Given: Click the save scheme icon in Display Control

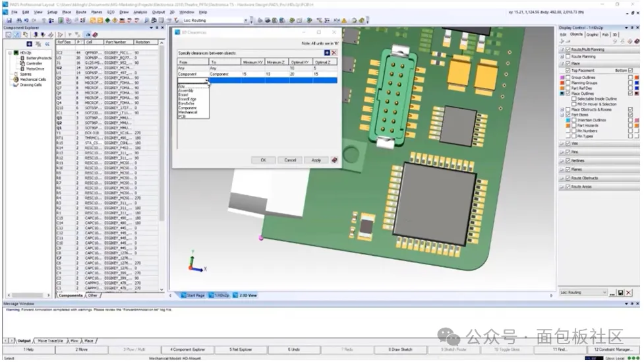Looking at the screenshot, I should pyautogui.click(x=620, y=293).
